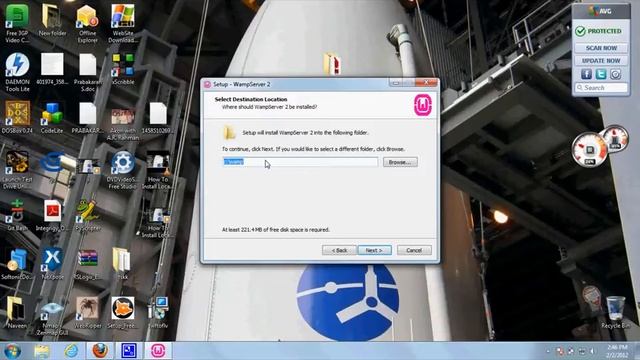Click the destination folder path field
640x360 pixels.
click(x=300, y=162)
